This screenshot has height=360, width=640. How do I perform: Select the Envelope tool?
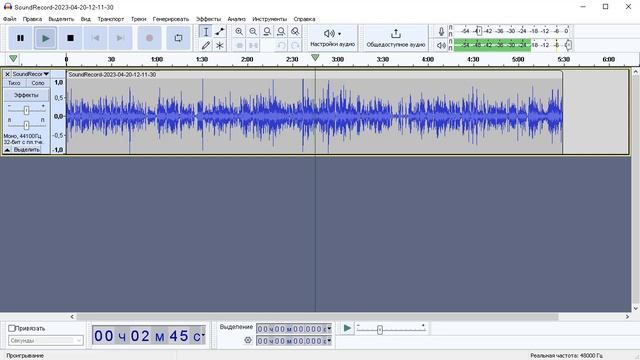(x=220, y=31)
